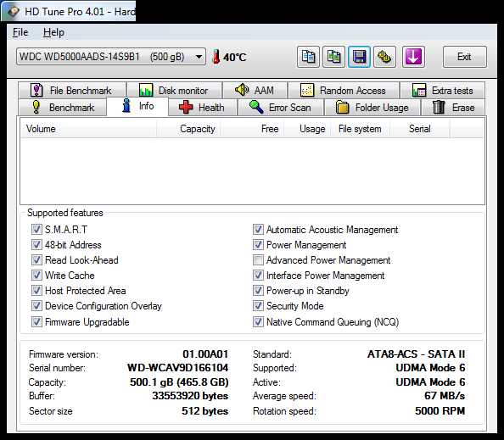Toggle the Interface Power Management checkbox
The height and width of the screenshot is (440, 504).
[258, 276]
